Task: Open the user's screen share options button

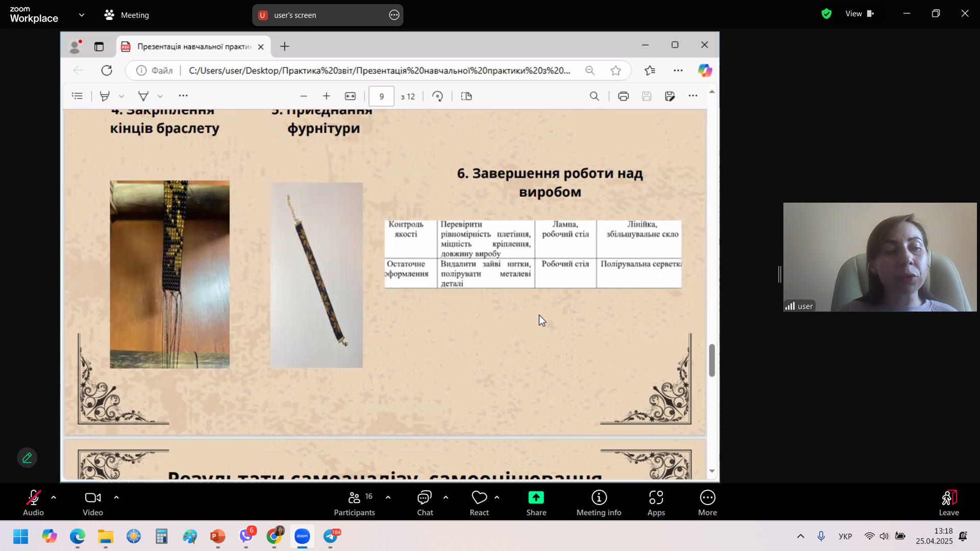Action: click(x=394, y=15)
